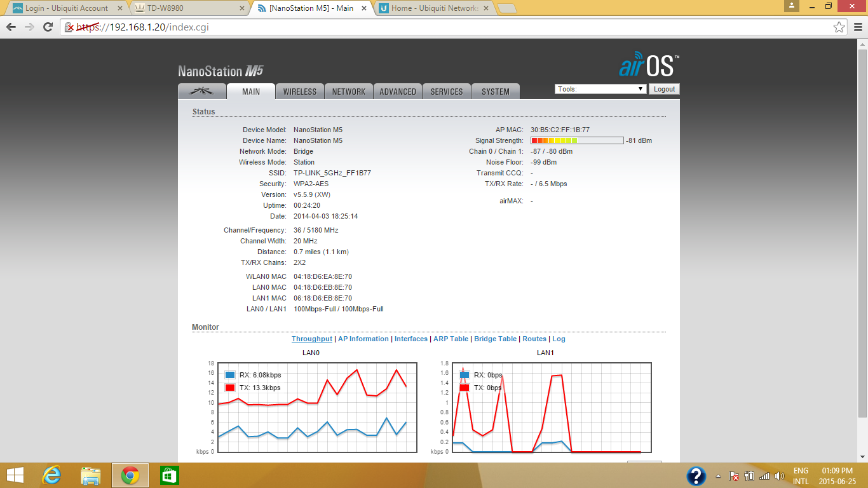The height and width of the screenshot is (488, 868).
Task: Click the LAN1 throughput graph
Action: [x=552, y=407]
